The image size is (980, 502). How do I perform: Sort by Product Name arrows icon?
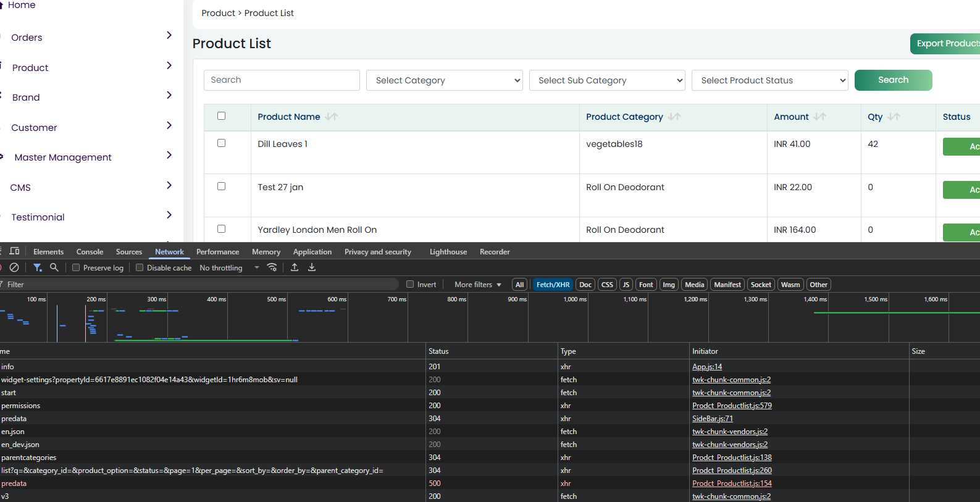[x=332, y=117]
